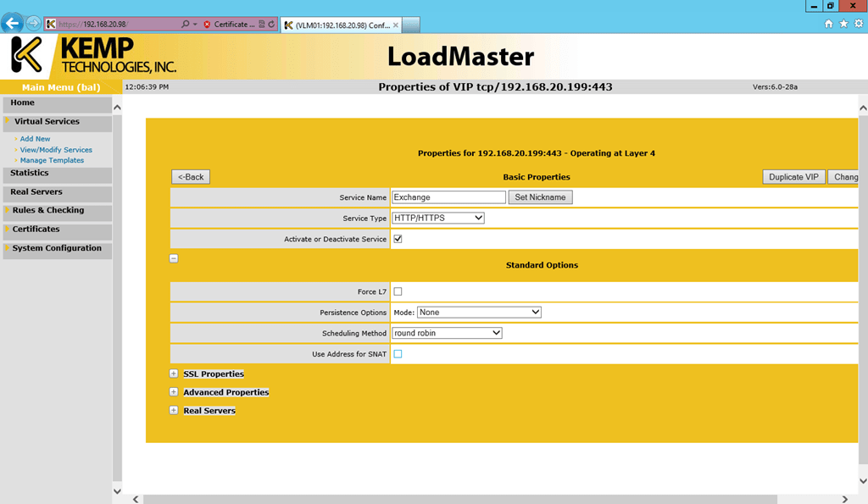Viewport: 868px width, 504px height.
Task: Select the VLM01:192.168.20.98 tab
Action: click(341, 25)
